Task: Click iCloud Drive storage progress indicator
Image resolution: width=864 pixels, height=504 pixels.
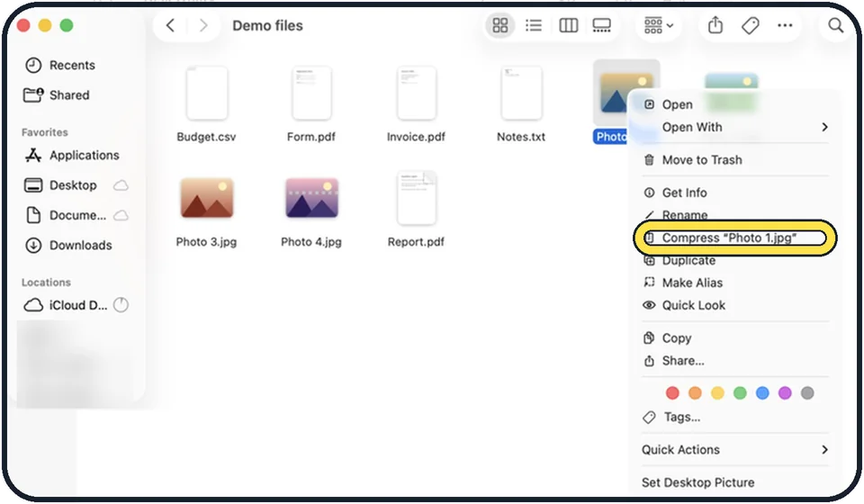Action: click(x=121, y=304)
